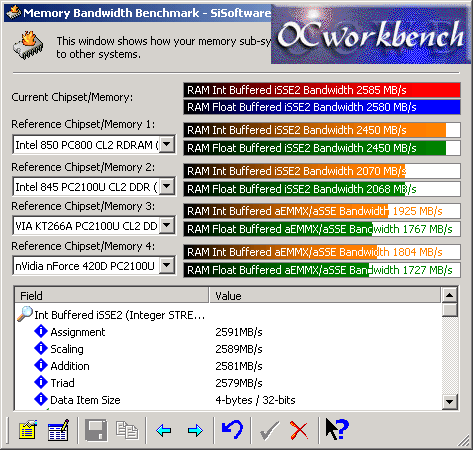
Task: Click the info icon next to Addition
Action: (41, 365)
